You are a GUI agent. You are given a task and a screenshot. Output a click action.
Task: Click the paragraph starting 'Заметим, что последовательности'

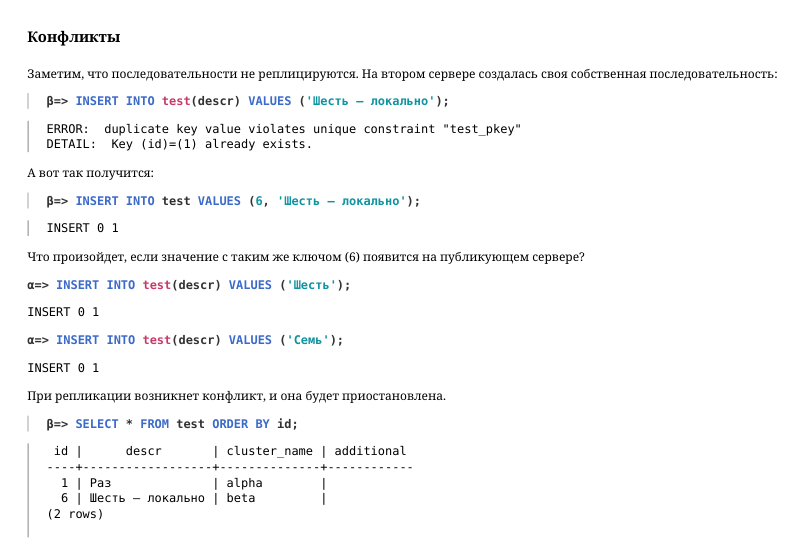402,74
